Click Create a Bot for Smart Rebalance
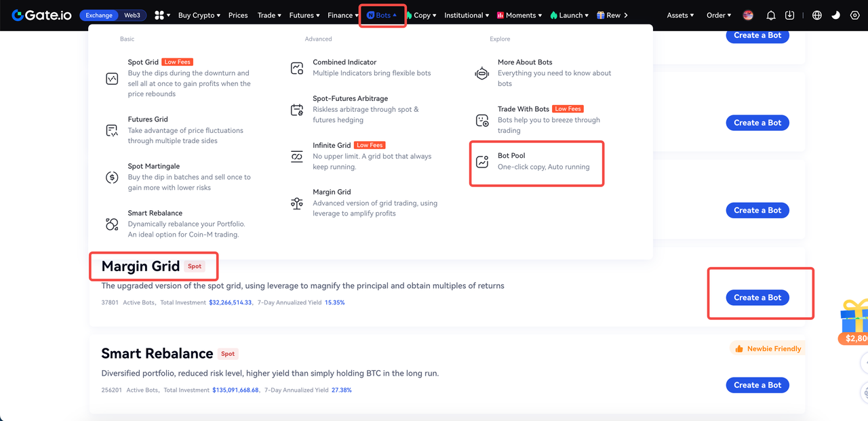The width and height of the screenshot is (868, 421). [757, 385]
